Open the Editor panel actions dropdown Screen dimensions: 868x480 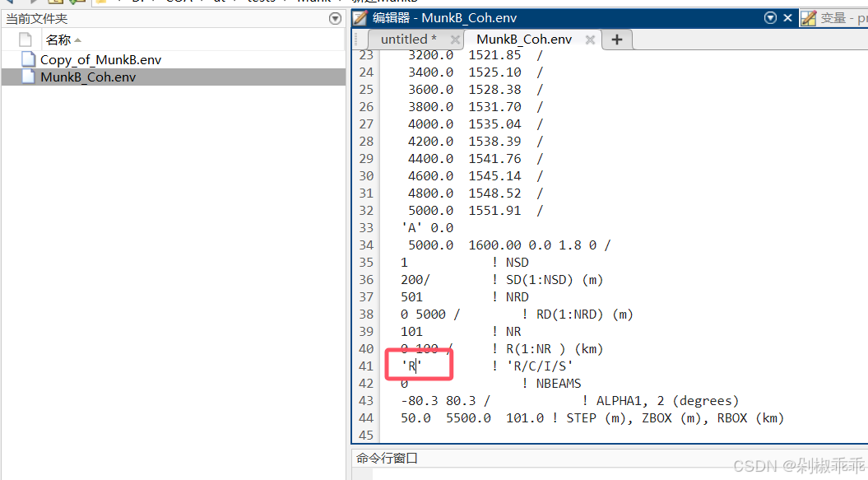coord(770,18)
